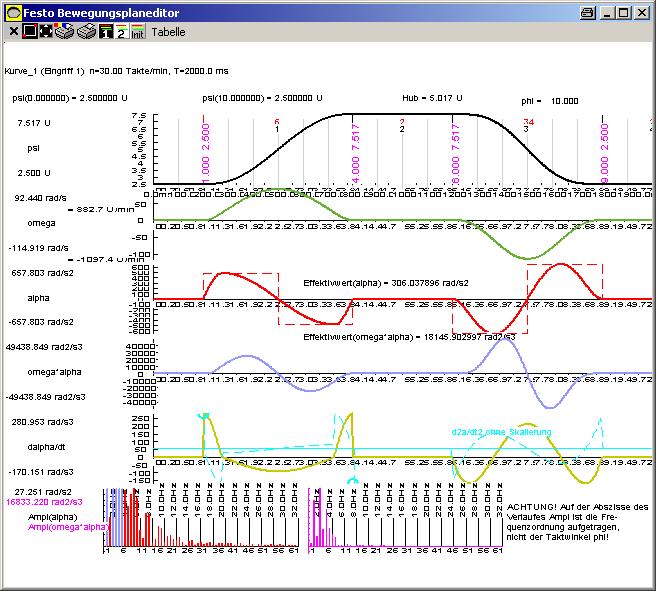
Task: Minimize the Bewegungsplaneditor window
Action: [607, 13]
